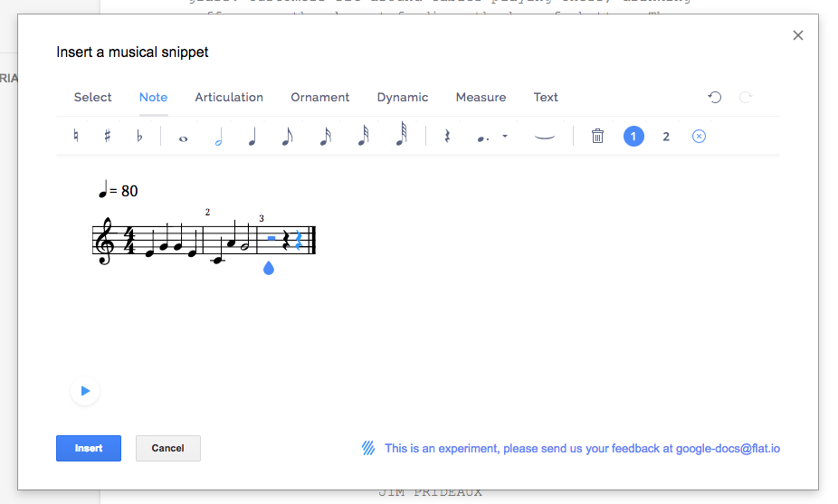Apply the sharp accidental
The width and height of the screenshot is (838, 504).
108,137
